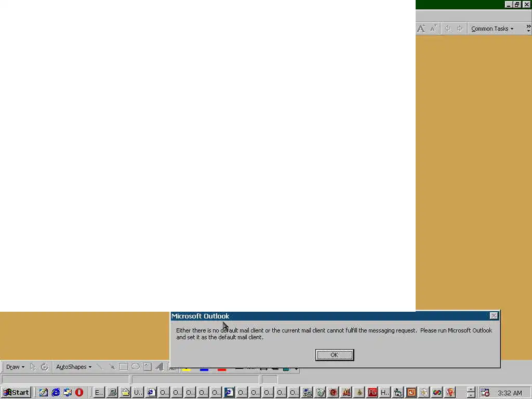Click the Insert WordArt icon
Image resolution: width=532 pixels, height=399 pixels.
pyautogui.click(x=159, y=367)
